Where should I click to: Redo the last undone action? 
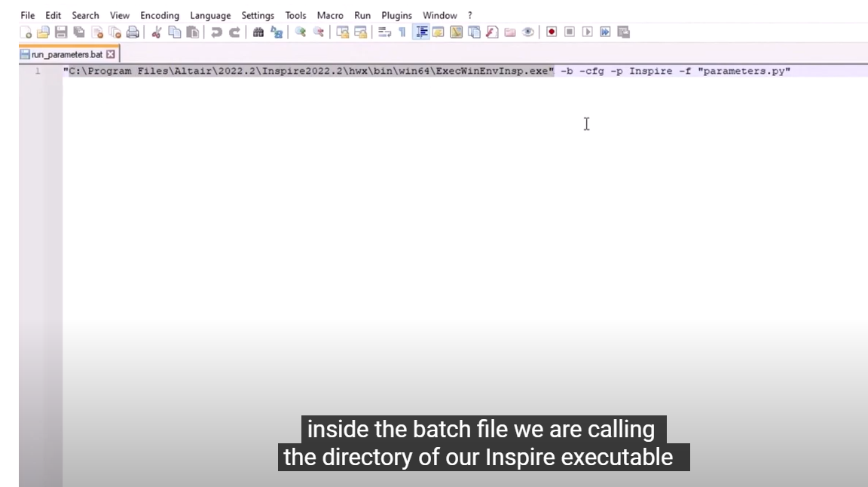point(234,32)
